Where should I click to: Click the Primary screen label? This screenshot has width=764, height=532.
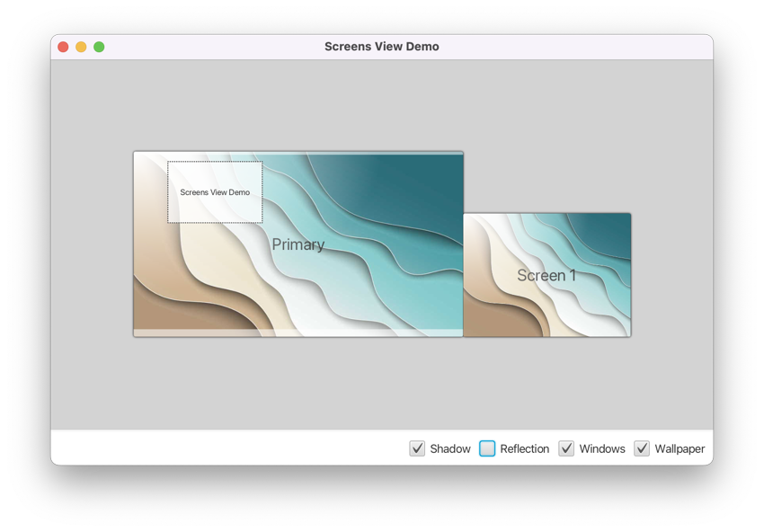(x=298, y=244)
